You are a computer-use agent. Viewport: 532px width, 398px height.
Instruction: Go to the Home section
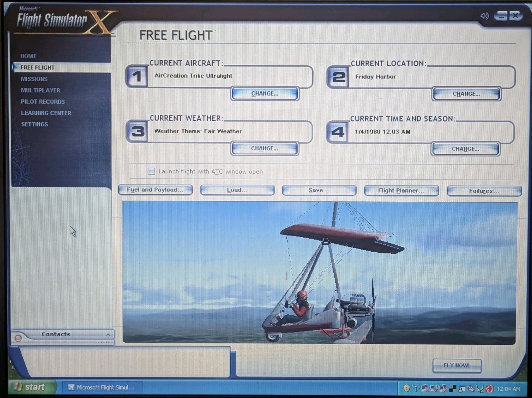click(28, 56)
